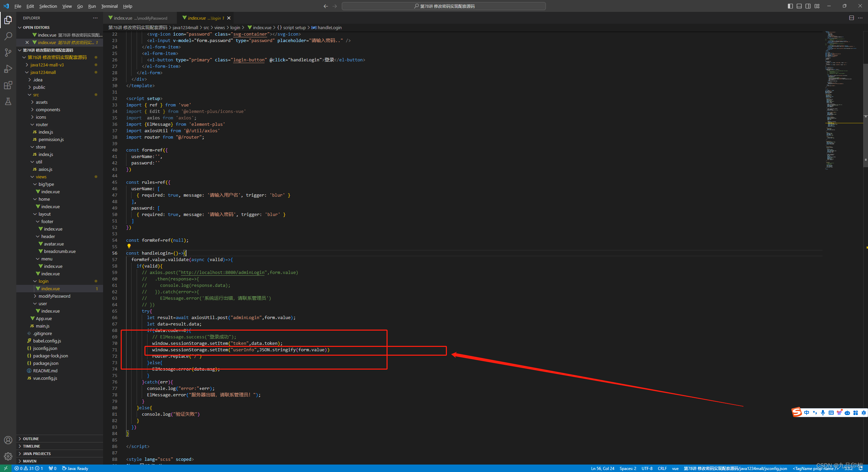Screen dimensions: 868x472
Task: Toggle the bottom panel visibility
Action: click(x=799, y=6)
